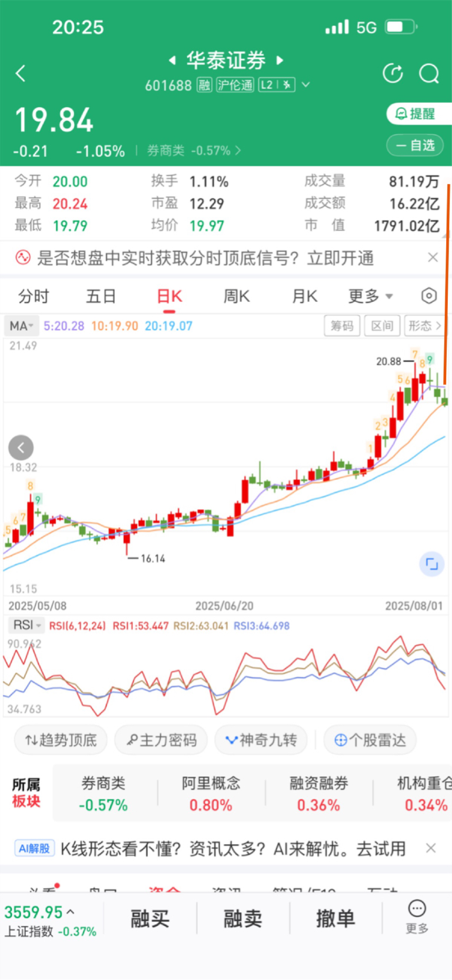The width and height of the screenshot is (452, 980).
Task: Tap the 筹码 chip distribution button
Action: point(342,325)
